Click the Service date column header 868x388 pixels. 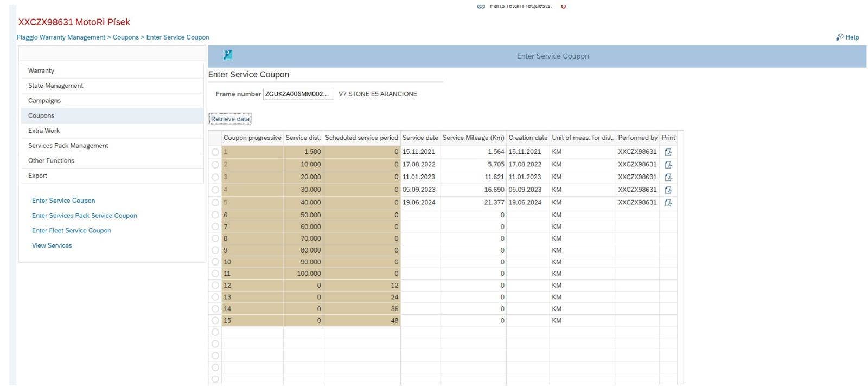click(x=420, y=138)
